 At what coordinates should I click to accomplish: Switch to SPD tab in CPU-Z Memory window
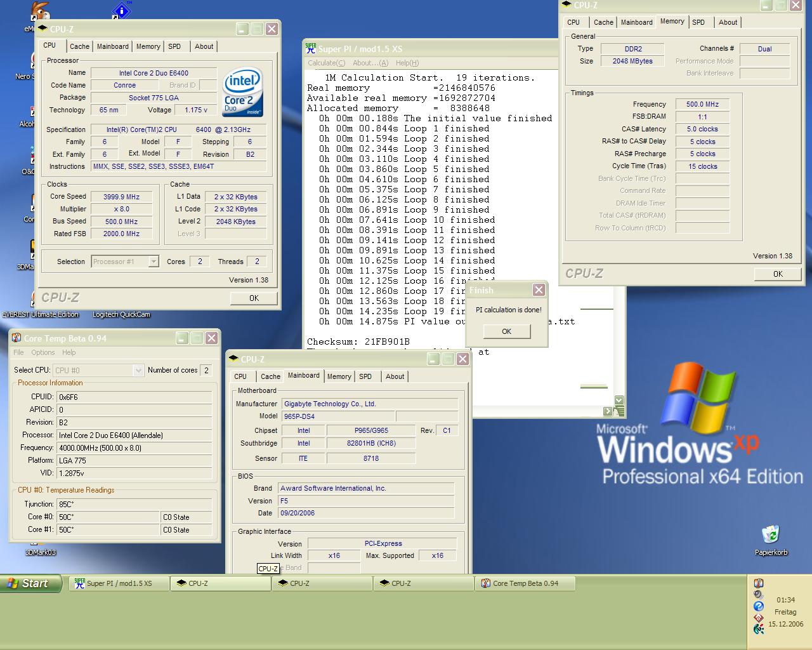pyautogui.click(x=698, y=22)
